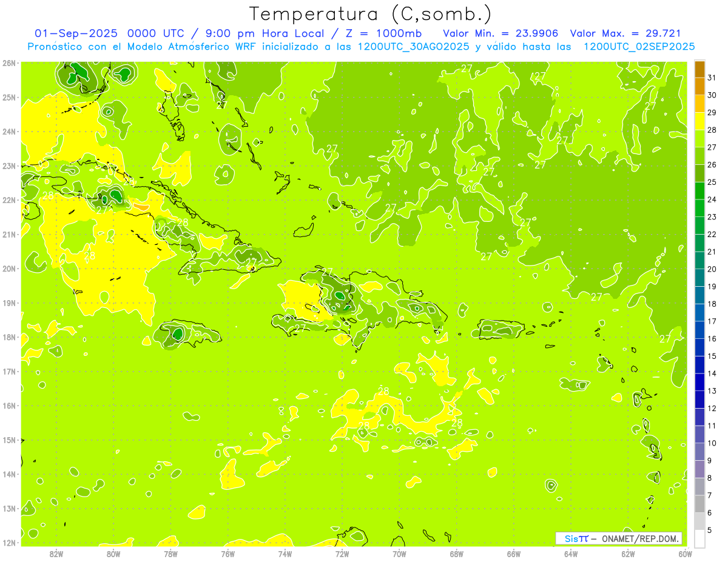This screenshot has height=562, width=728.
Task: Click the '62W' longitude label
Action: [628, 554]
